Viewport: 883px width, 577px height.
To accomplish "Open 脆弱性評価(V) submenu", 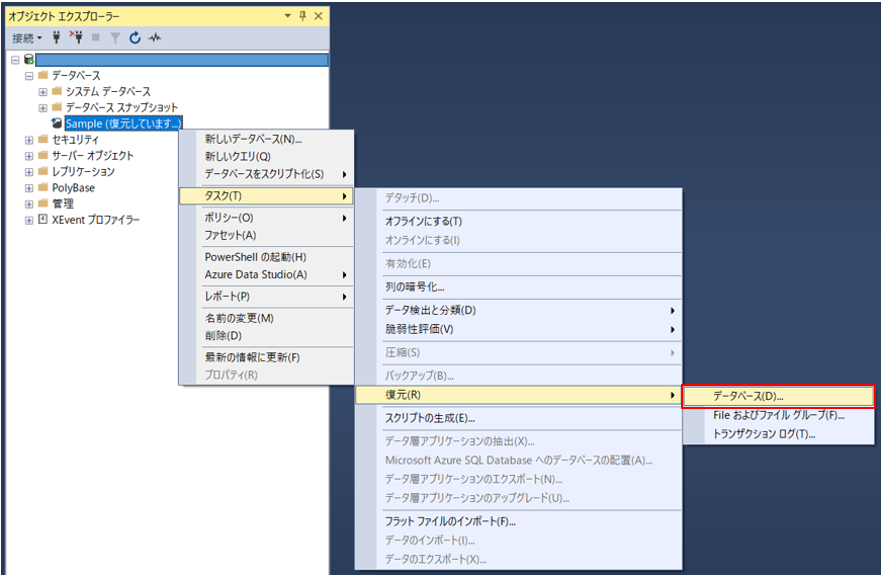I will coord(519,330).
